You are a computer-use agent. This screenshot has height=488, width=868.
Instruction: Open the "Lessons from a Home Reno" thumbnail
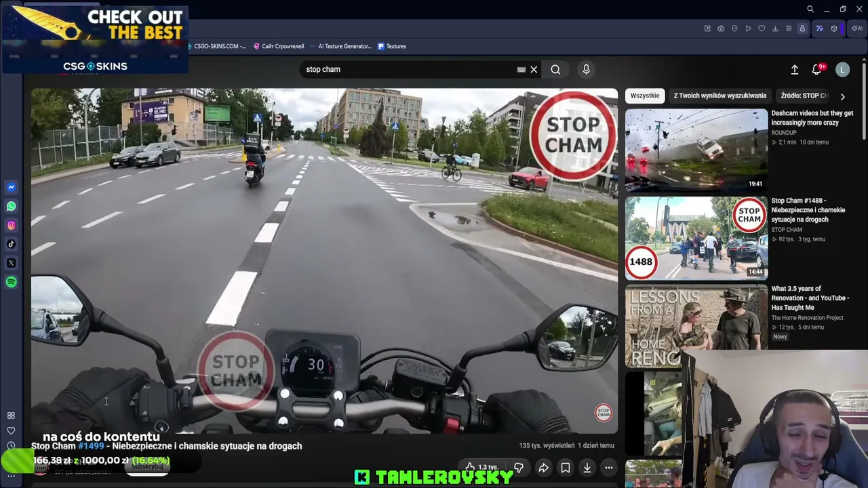tap(696, 325)
